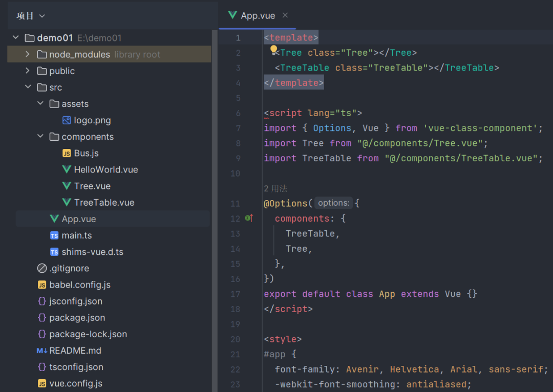Click the options: parameter inlay hint

click(x=333, y=203)
